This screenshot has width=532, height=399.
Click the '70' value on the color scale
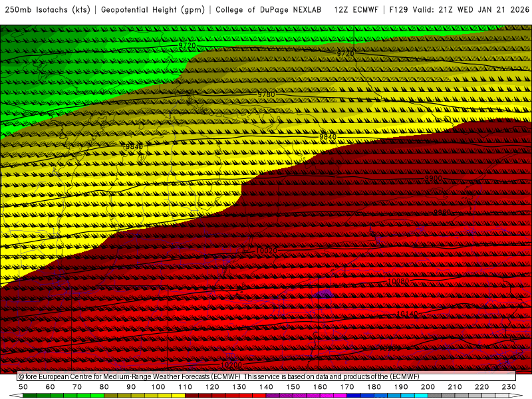click(x=77, y=387)
